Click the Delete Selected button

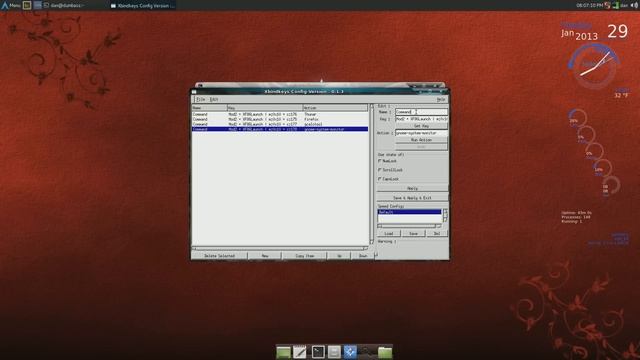click(x=219, y=256)
